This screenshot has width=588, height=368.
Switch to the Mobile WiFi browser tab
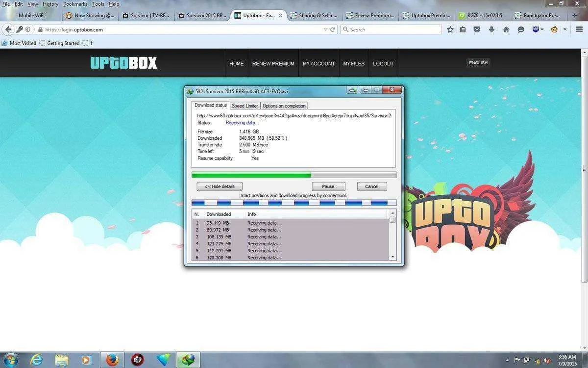(32, 15)
